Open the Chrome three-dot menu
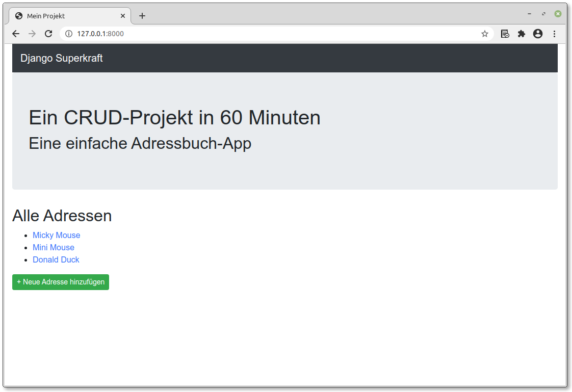Viewport: 572px width, 392px height. click(x=554, y=34)
